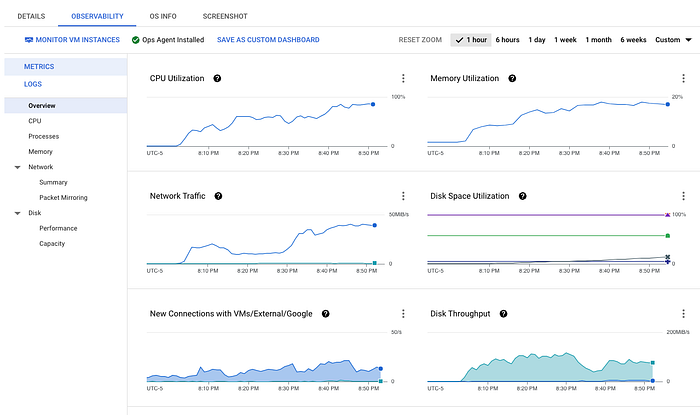Set time range to 1 week

tap(566, 40)
